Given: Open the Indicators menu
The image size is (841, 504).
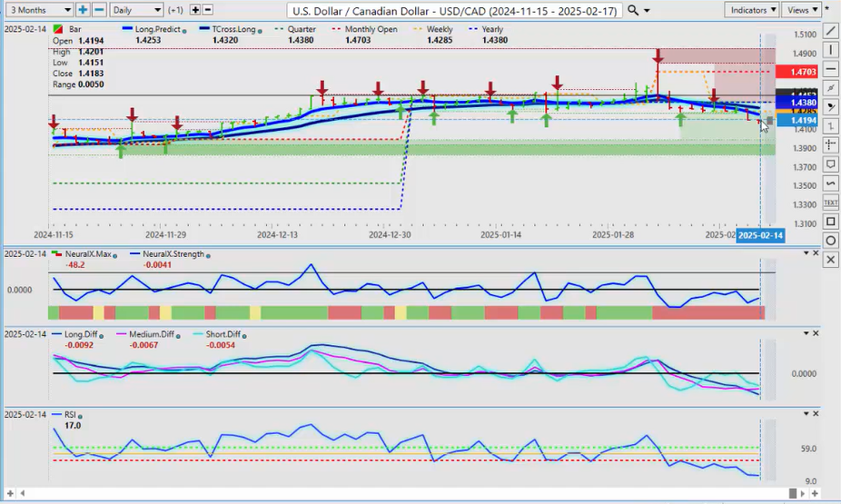Looking at the screenshot, I should [x=753, y=10].
